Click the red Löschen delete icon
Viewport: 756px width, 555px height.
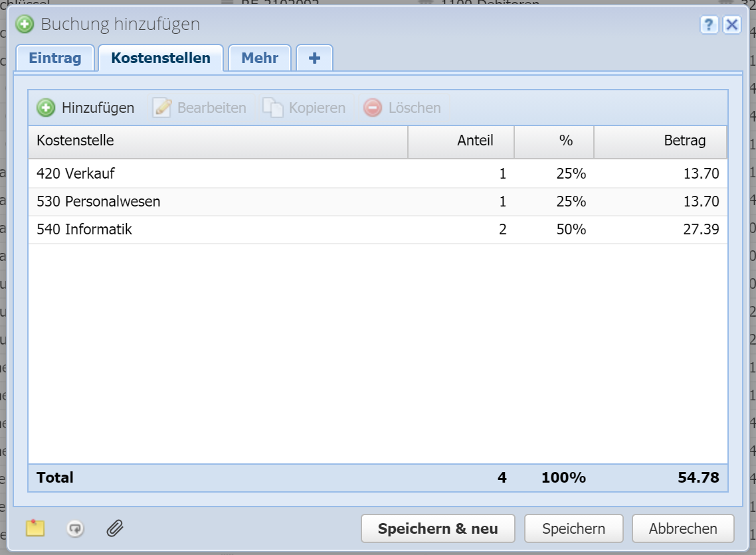click(373, 108)
